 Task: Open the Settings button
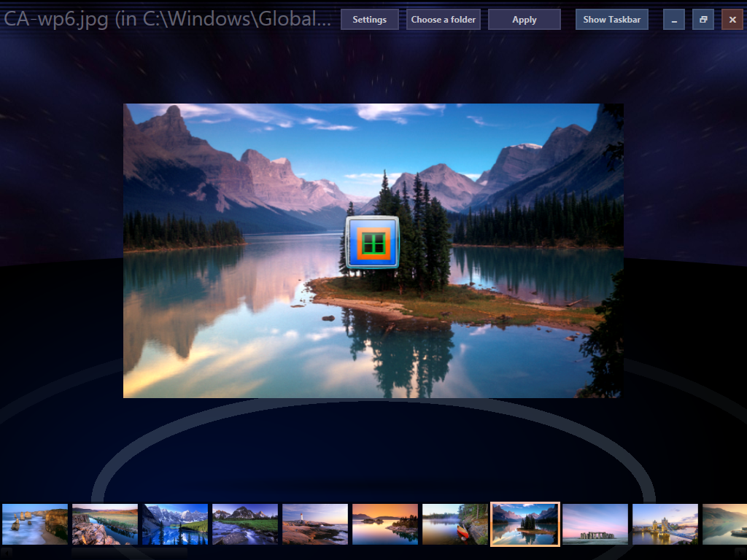tap(369, 20)
